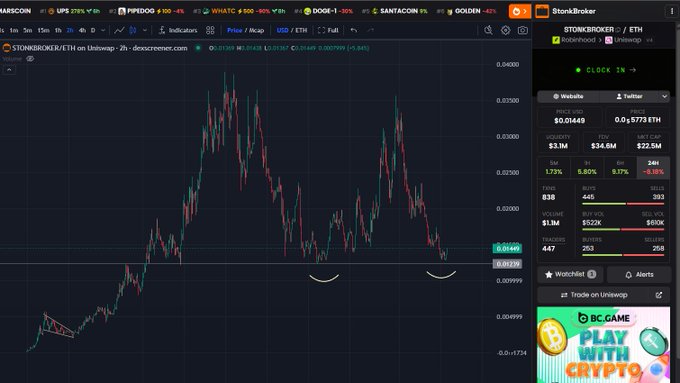Copy the STONKBROKER token name icon
The height and width of the screenshot is (383, 680).
coord(618,30)
